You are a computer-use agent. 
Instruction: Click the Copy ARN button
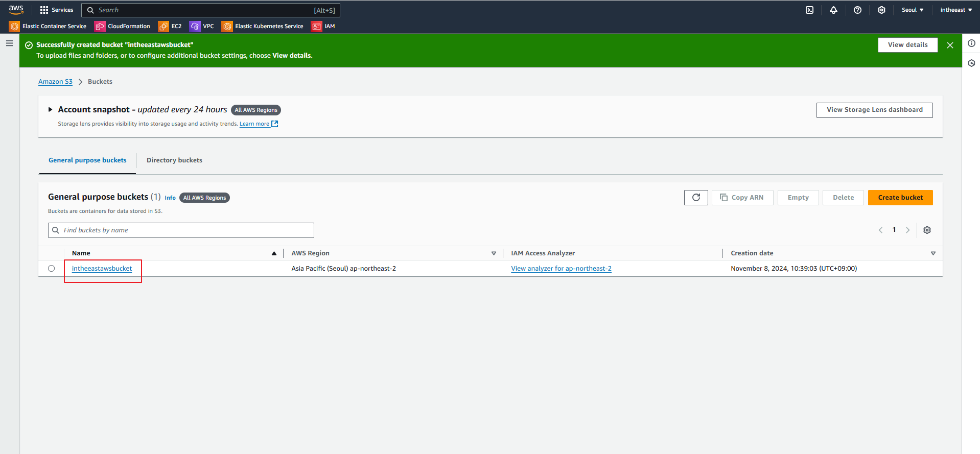pyautogui.click(x=742, y=198)
